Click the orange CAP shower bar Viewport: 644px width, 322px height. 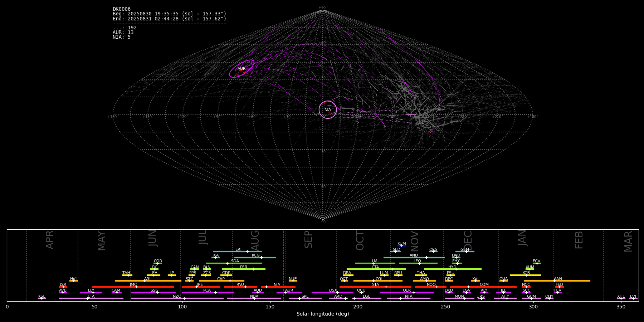tap(222, 281)
